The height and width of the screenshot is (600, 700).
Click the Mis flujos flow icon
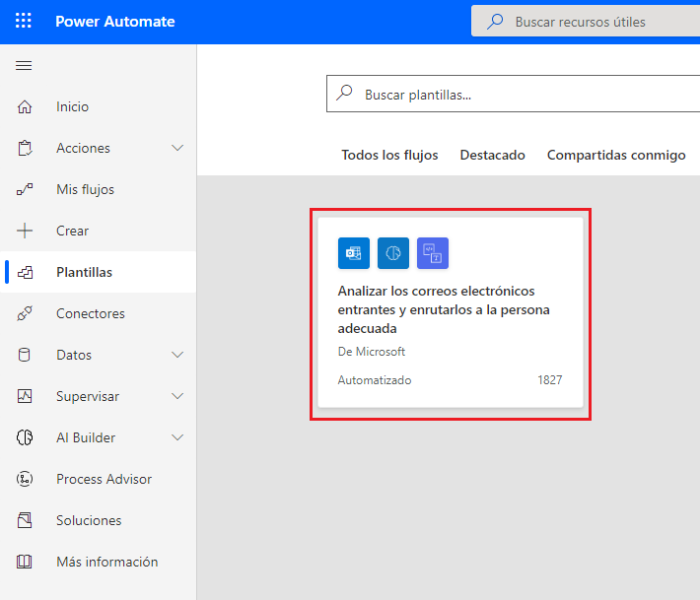click(25, 189)
